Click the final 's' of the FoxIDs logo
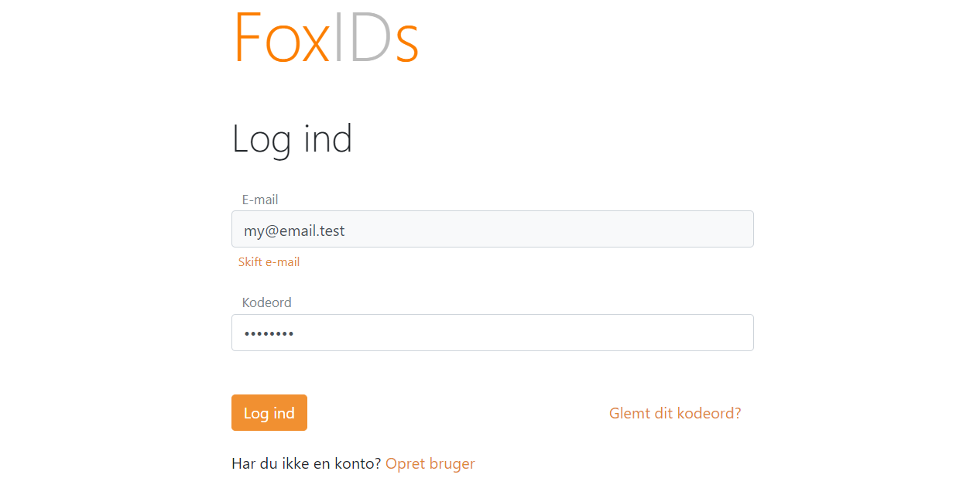The image size is (980, 478). [407, 44]
